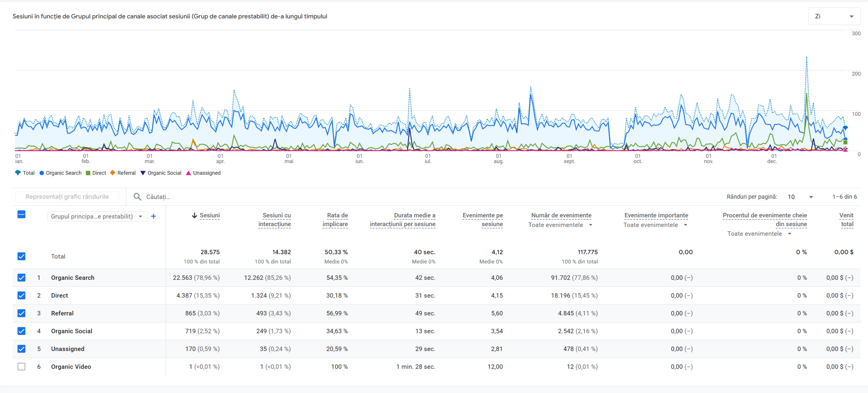Click the search magnifier icon
868x393 pixels.
(x=137, y=197)
